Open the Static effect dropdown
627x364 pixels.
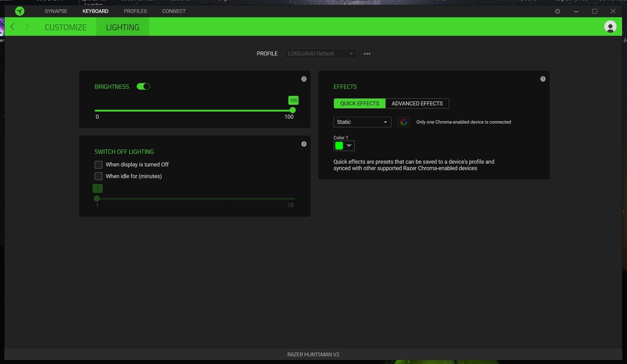(362, 122)
